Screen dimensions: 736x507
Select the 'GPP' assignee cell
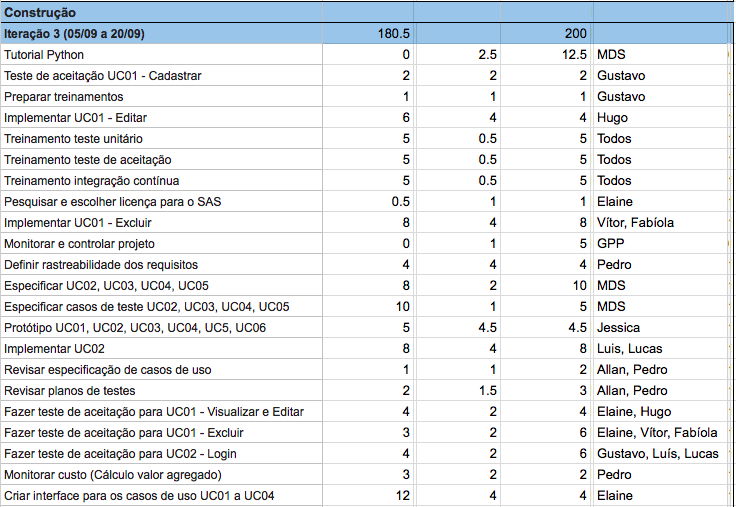[x=660, y=244]
